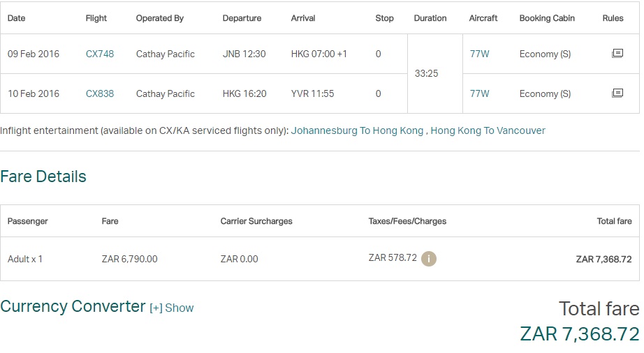The image size is (644, 353).
Task: Click the Adult x 1 passenger row
Action: [320, 259]
